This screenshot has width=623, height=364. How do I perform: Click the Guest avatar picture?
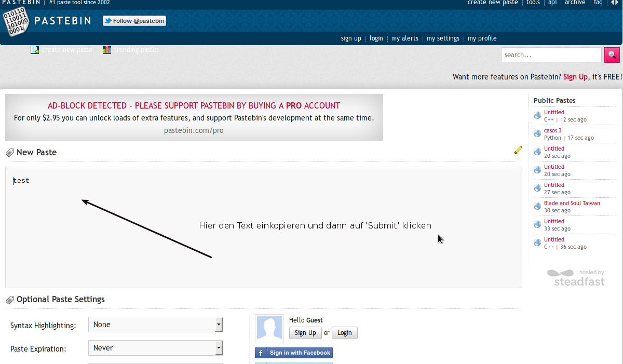coord(269,328)
